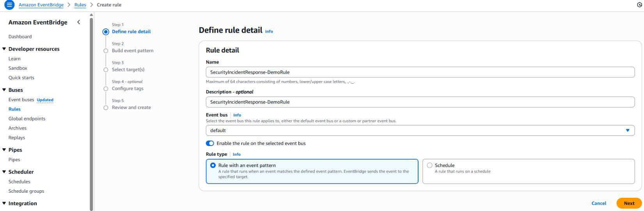
Task: Go to Schedules in sidebar
Action: [20, 181]
